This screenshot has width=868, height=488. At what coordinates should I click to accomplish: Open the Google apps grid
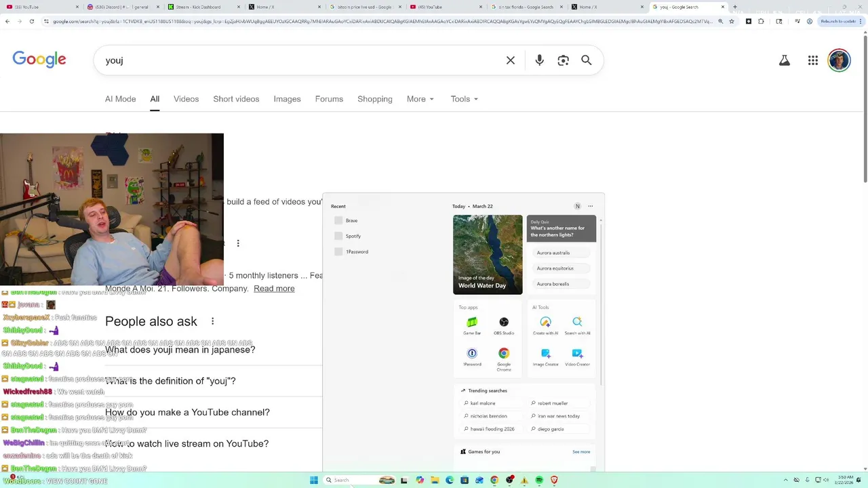[813, 60]
